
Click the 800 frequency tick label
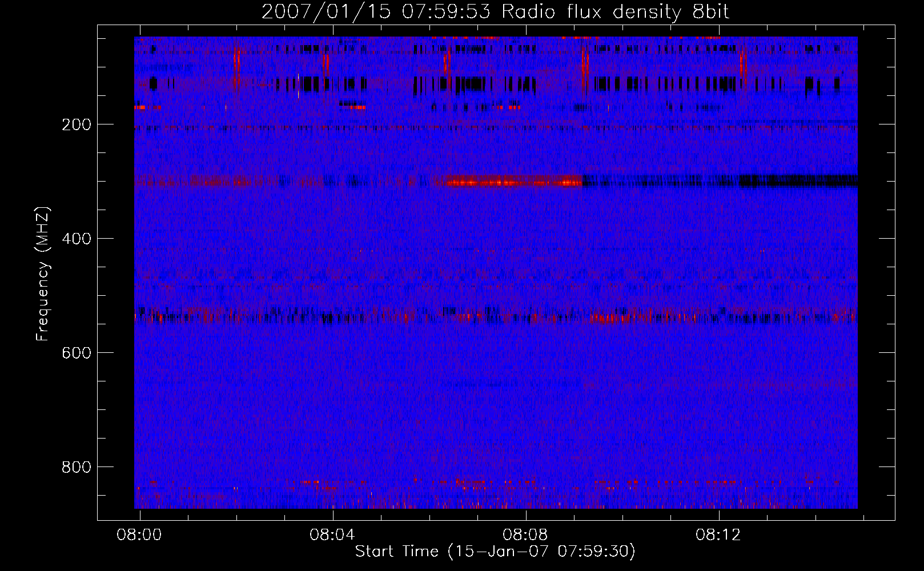pyautogui.click(x=76, y=467)
